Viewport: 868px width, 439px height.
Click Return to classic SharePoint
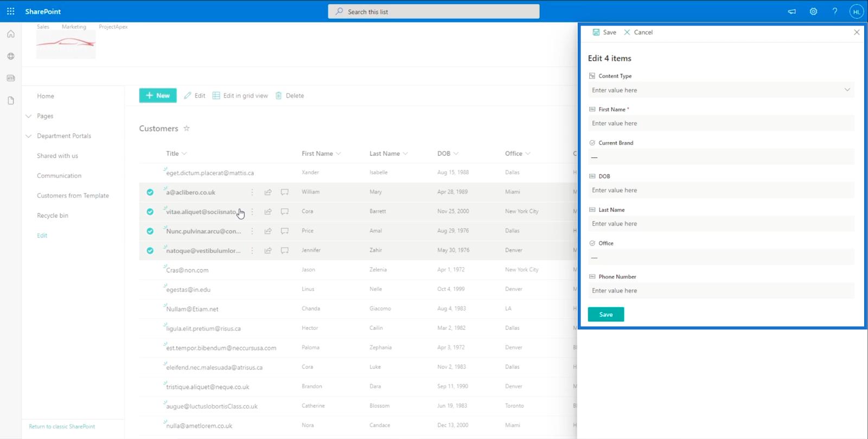coord(62,427)
